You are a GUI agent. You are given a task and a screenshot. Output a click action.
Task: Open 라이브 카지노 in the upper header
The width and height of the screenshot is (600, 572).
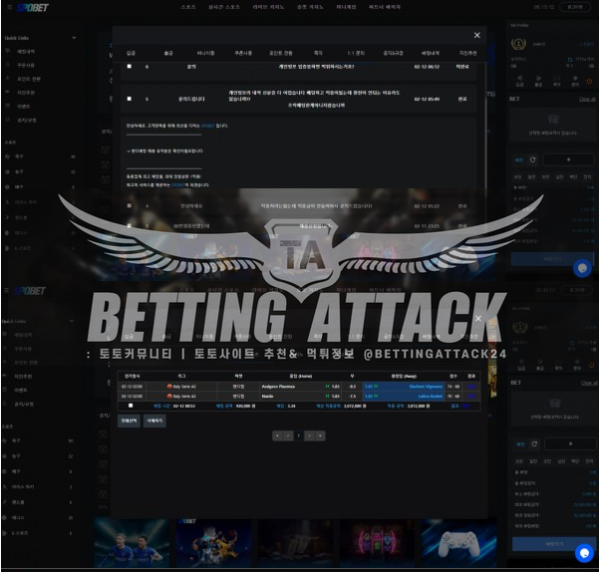click(x=268, y=7)
